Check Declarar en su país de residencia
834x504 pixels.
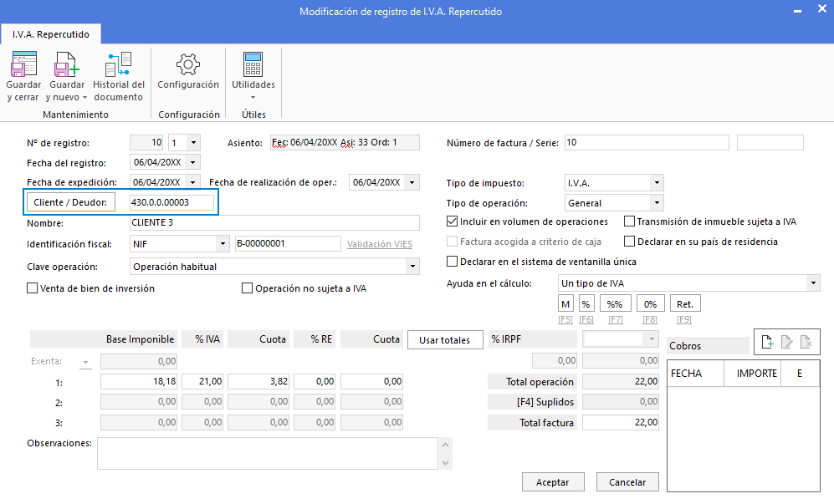pos(629,242)
